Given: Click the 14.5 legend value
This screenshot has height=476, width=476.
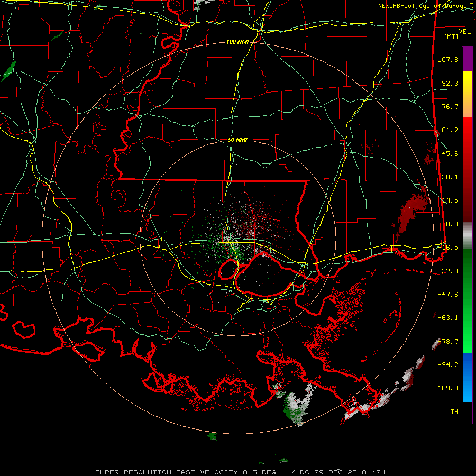Looking at the screenshot, I should (450, 200).
